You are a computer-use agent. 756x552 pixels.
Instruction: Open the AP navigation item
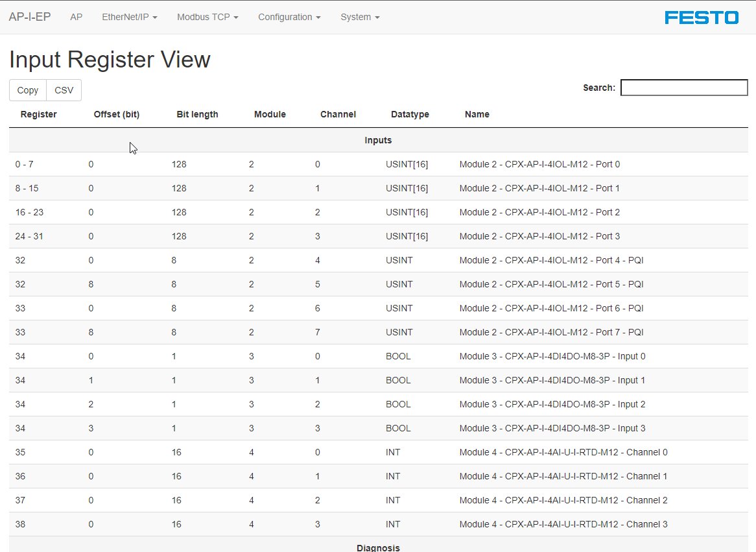point(76,17)
